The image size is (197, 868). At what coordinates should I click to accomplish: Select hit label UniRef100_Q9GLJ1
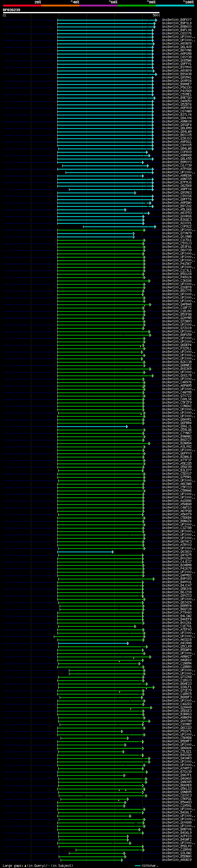(x=177, y=426)
